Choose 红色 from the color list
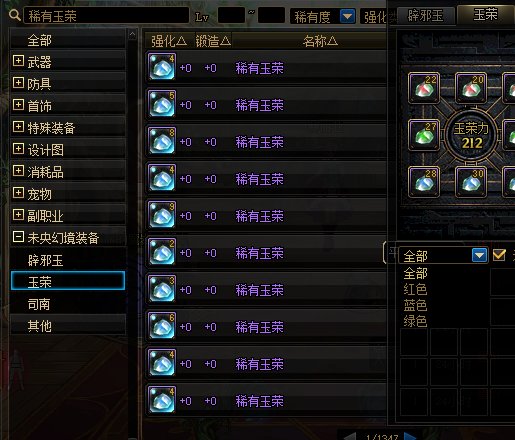Screen dimensions: 515x440 pyautogui.click(x=415, y=289)
